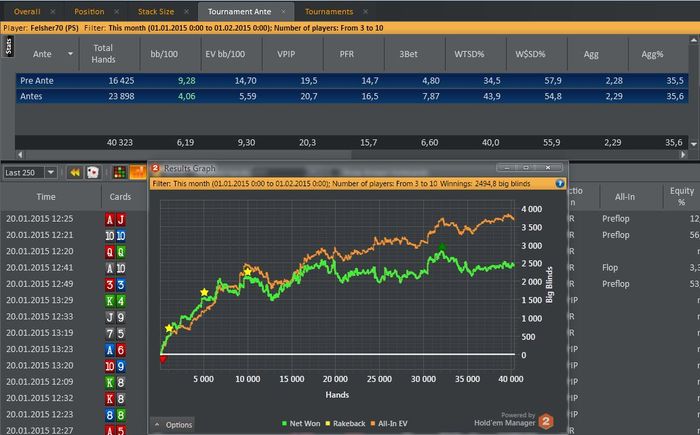
Task: Click the blue info icon in graph filter bar
Action: tap(560, 184)
